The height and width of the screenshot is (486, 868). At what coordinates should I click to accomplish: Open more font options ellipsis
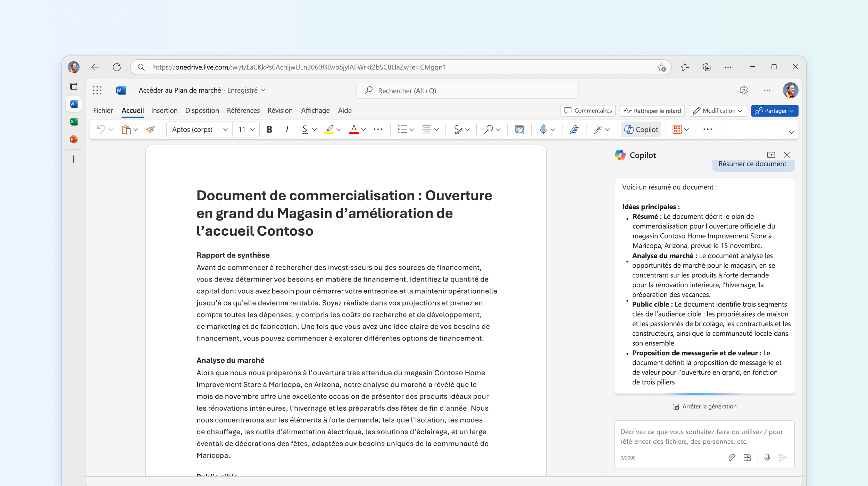click(x=378, y=129)
